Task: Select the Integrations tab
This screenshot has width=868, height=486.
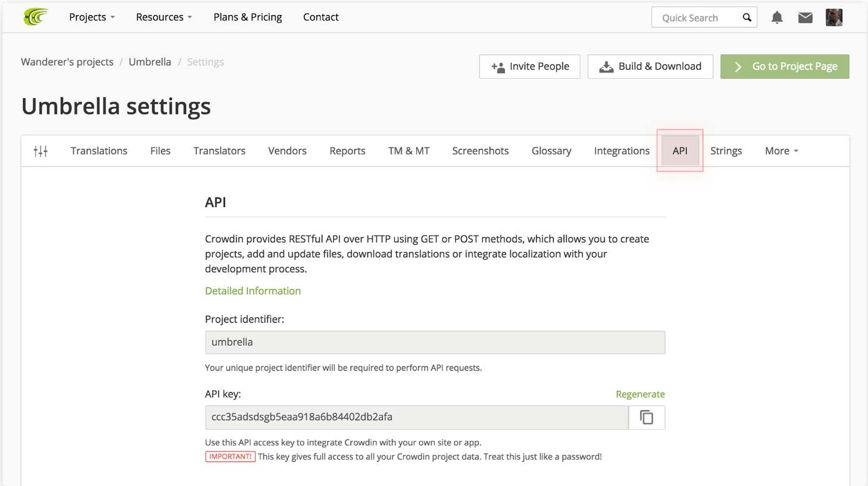Action: point(622,151)
